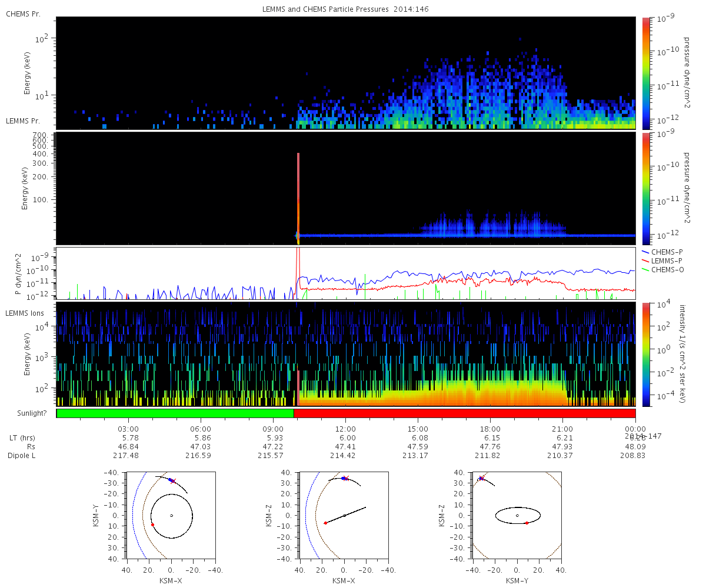
Task: Click the 'intensity 1/(s cm^2 ster keV)' colorbar label
Action: [682, 354]
